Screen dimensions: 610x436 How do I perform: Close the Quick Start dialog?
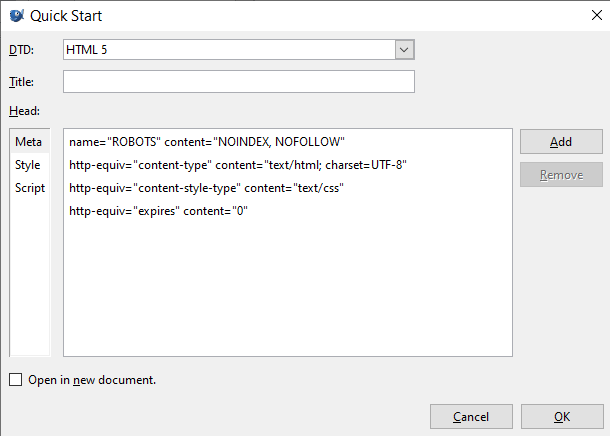tap(588, 15)
